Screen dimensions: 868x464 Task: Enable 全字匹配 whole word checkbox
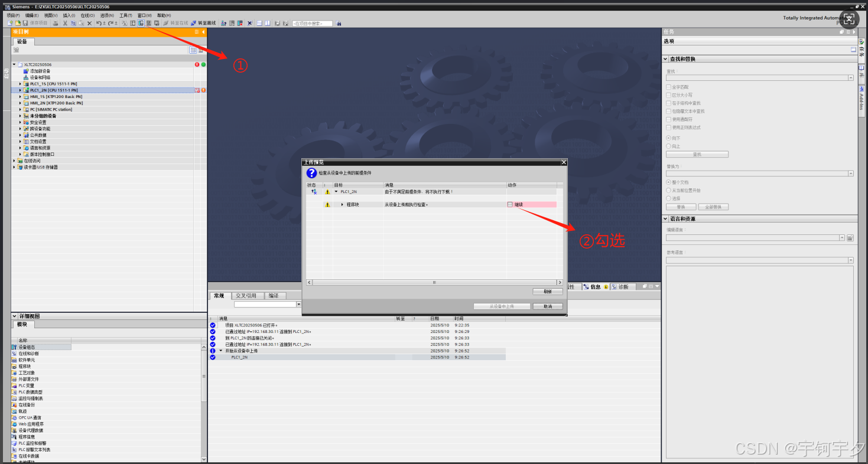click(x=668, y=87)
